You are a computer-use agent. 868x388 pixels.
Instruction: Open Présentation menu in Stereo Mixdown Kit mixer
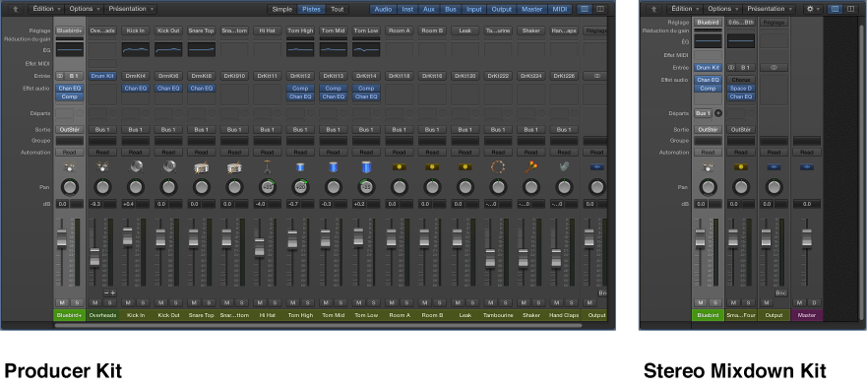pos(769,9)
